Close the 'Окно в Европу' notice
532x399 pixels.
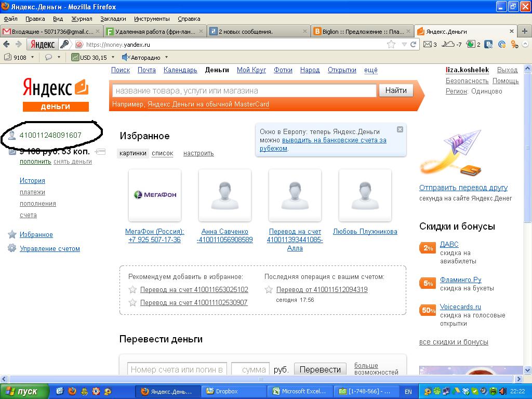(400, 129)
